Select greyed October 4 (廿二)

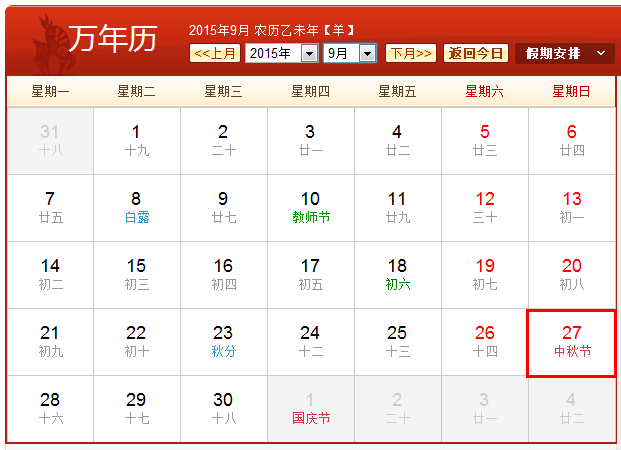pos(572,408)
